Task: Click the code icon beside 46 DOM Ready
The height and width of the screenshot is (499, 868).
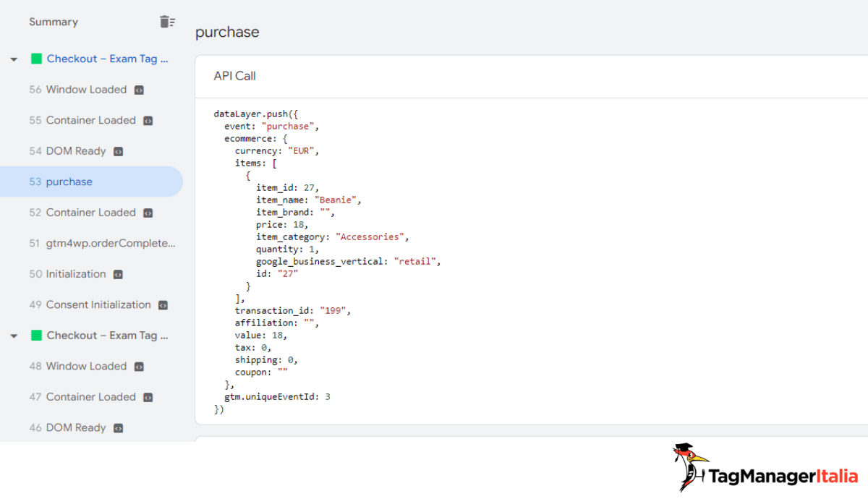Action: [118, 428]
